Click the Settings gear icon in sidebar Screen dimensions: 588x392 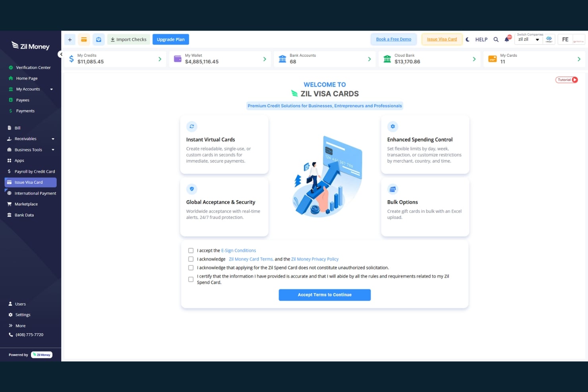(11, 315)
